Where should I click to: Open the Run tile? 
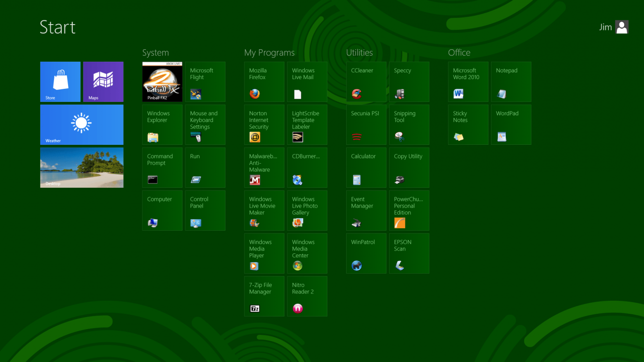(205, 167)
